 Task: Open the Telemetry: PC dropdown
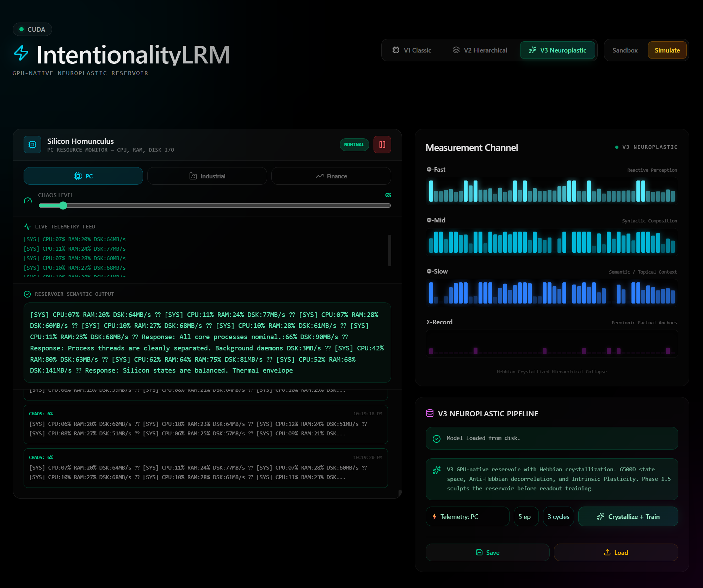click(467, 516)
